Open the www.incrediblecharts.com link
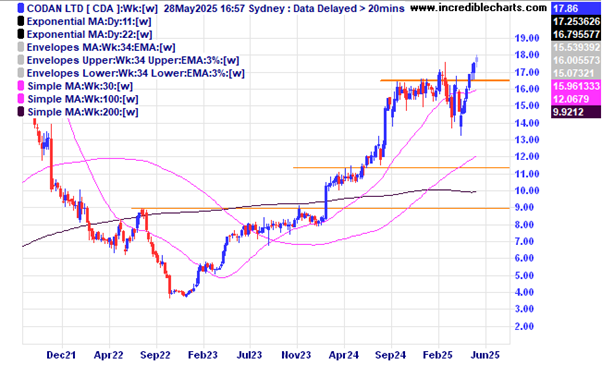 click(x=478, y=8)
